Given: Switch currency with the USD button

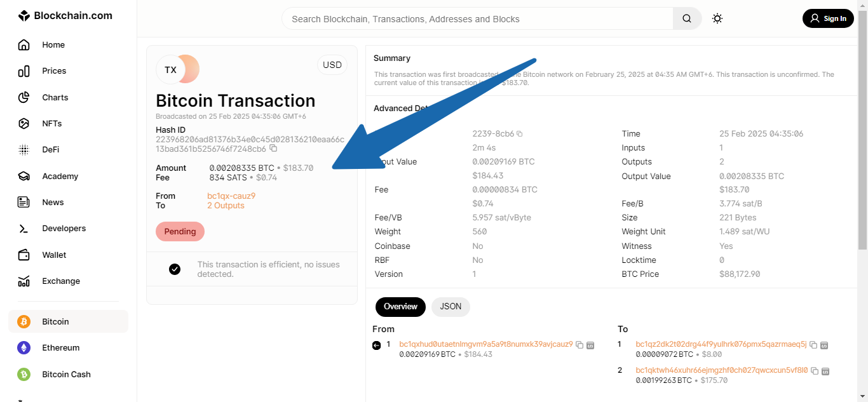Looking at the screenshot, I should [332, 65].
